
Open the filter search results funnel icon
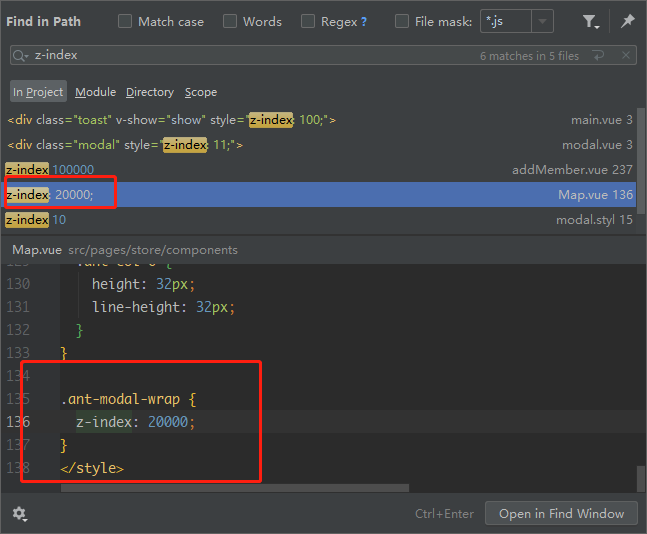click(x=590, y=21)
